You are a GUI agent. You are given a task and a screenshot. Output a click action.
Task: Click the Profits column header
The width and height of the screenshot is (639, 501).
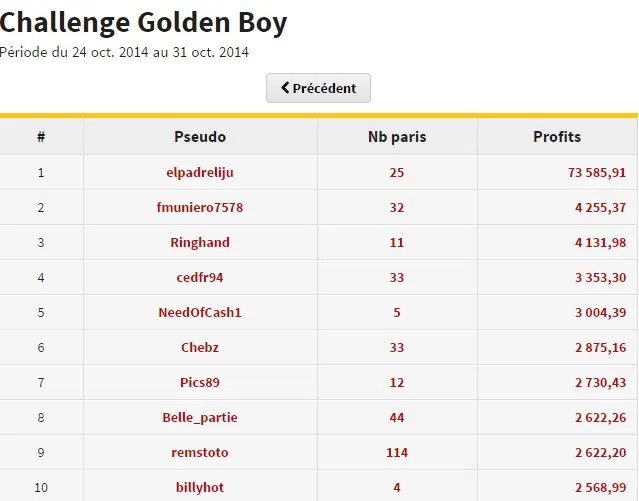(557, 137)
